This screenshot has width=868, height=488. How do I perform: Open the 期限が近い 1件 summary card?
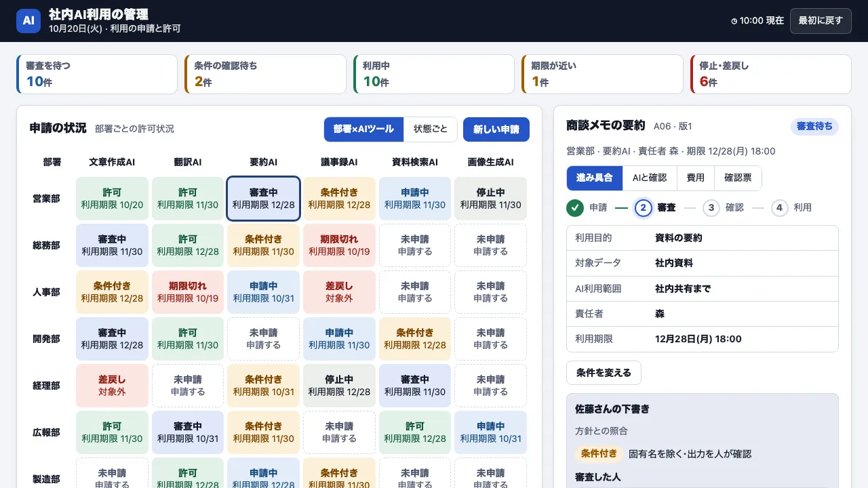[602, 75]
